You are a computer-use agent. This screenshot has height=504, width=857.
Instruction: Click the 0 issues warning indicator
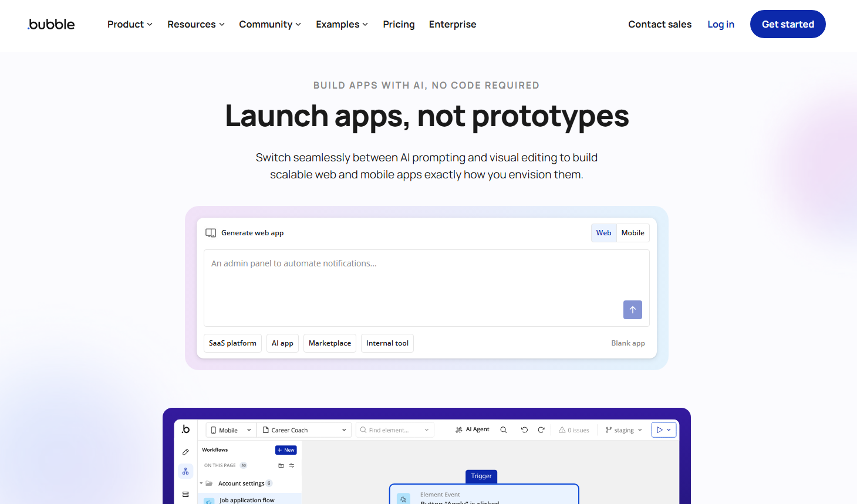(x=574, y=430)
